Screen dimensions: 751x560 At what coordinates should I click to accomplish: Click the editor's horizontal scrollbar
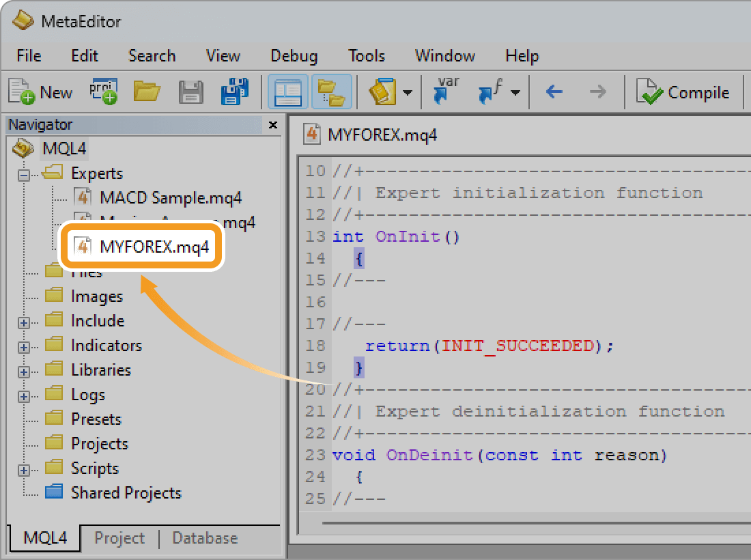pos(533,524)
